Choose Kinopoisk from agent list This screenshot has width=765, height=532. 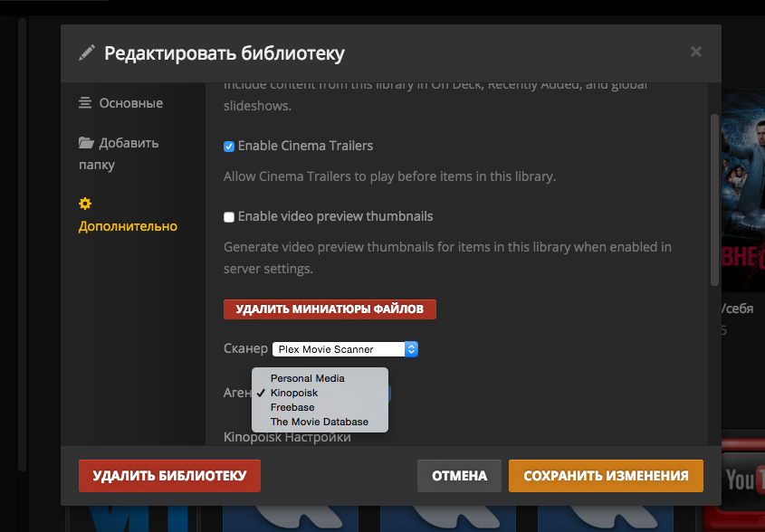(x=320, y=393)
